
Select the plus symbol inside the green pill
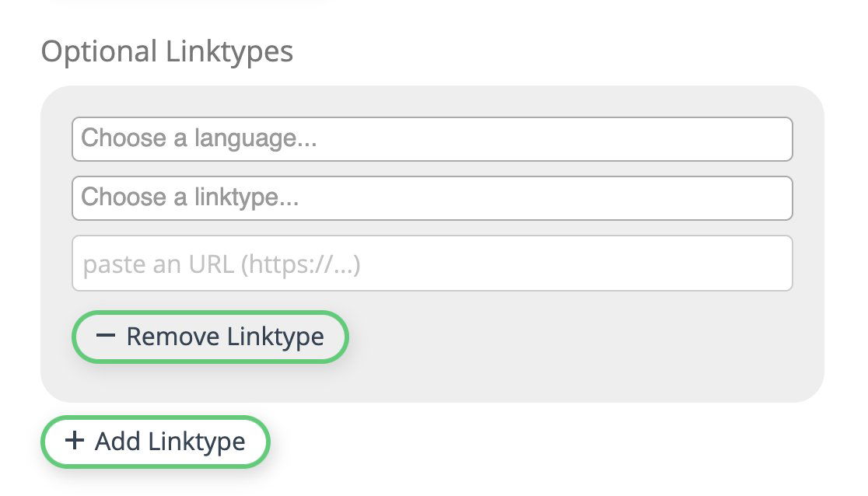pos(74,441)
